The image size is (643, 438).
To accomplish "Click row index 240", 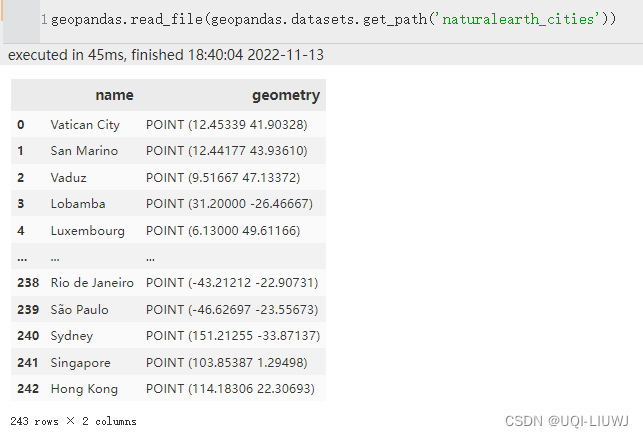I will click(28, 336).
